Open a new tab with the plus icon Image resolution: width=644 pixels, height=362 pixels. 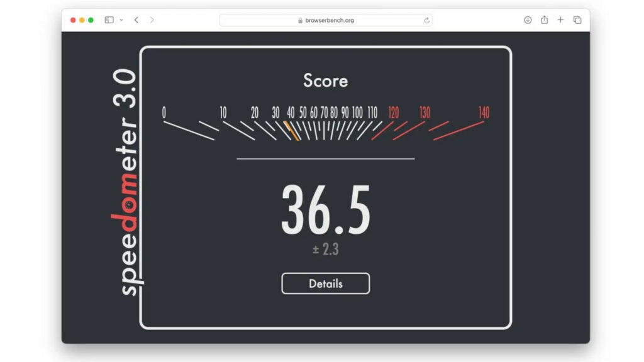[560, 19]
